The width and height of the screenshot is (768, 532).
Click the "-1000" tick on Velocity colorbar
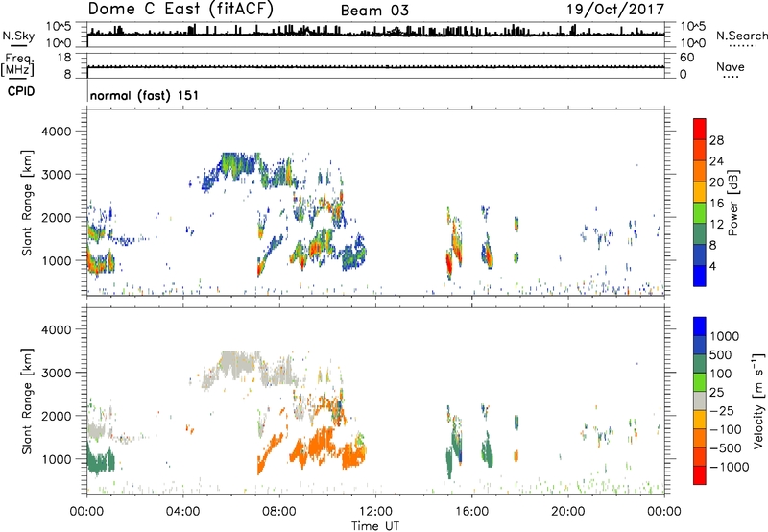[730, 467]
